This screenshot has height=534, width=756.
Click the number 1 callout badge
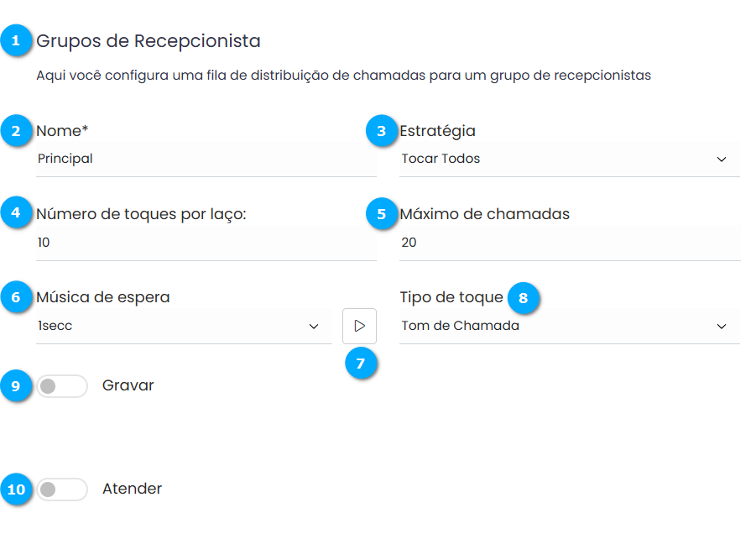[16, 40]
